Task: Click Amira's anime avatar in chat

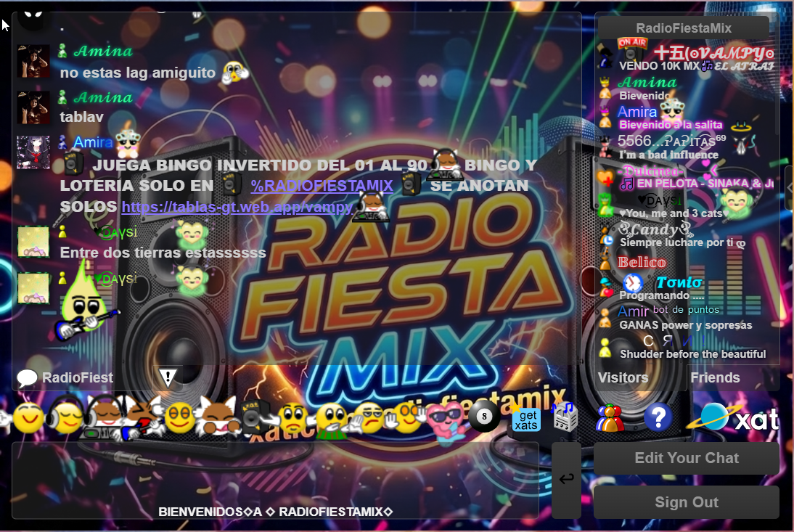Action: (x=33, y=152)
